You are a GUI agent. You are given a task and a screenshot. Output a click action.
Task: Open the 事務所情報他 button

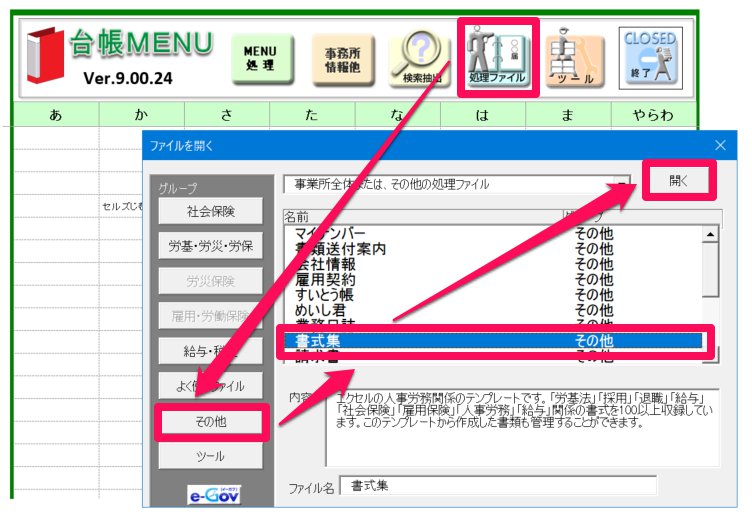[342, 60]
